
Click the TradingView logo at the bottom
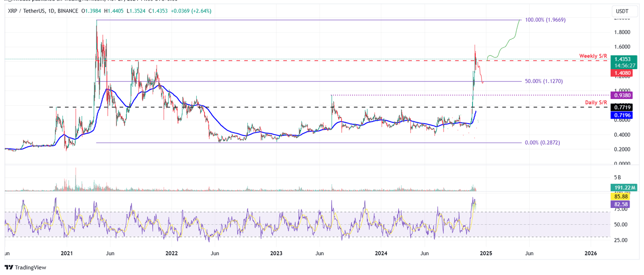pyautogui.click(x=26, y=267)
